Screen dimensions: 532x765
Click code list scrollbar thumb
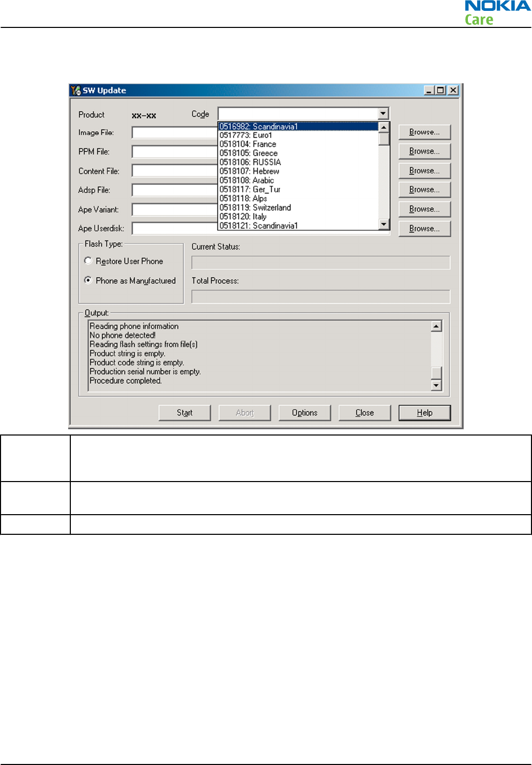point(384,139)
